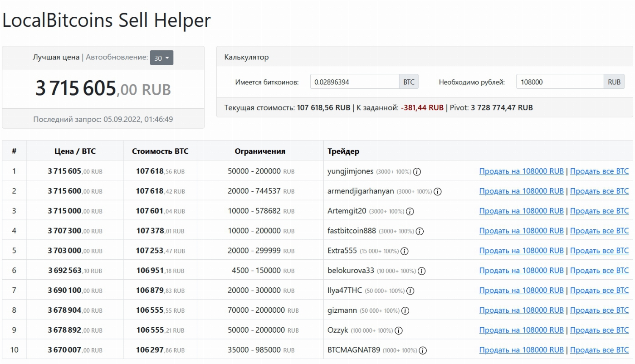This screenshot has height=364, width=635.
Task: Sell all BTC to gizmann
Action: point(600,310)
